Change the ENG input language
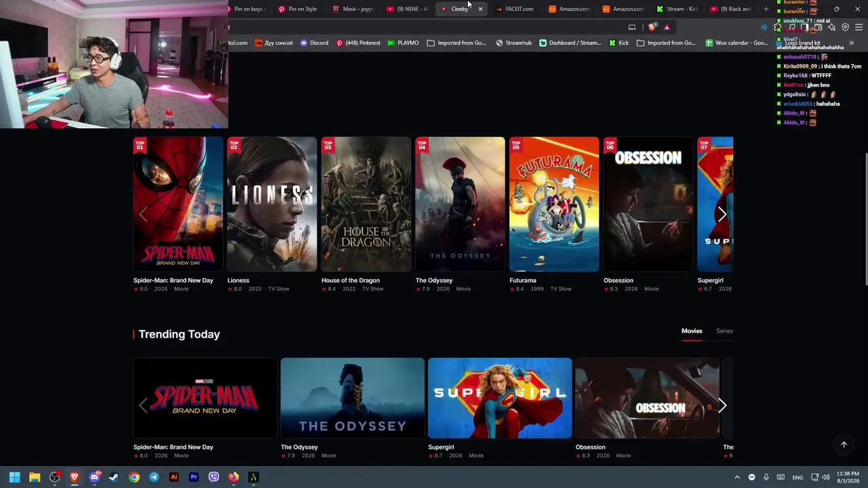 [798, 477]
